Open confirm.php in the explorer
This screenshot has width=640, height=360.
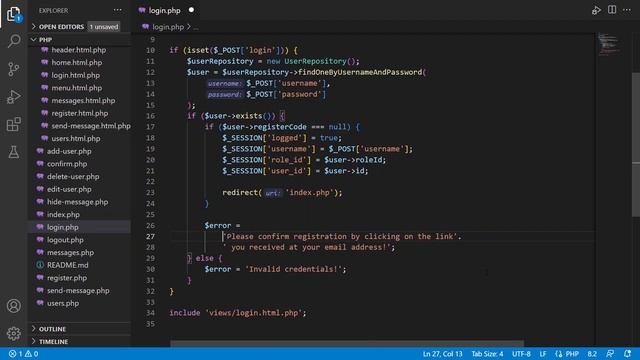[x=67, y=164]
